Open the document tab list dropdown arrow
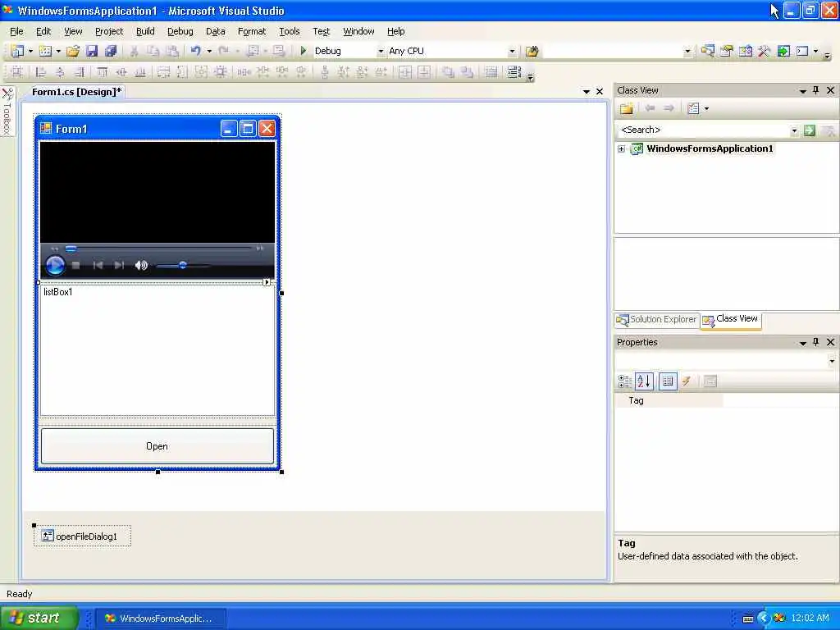Screen dimensions: 840x630 tap(586, 92)
